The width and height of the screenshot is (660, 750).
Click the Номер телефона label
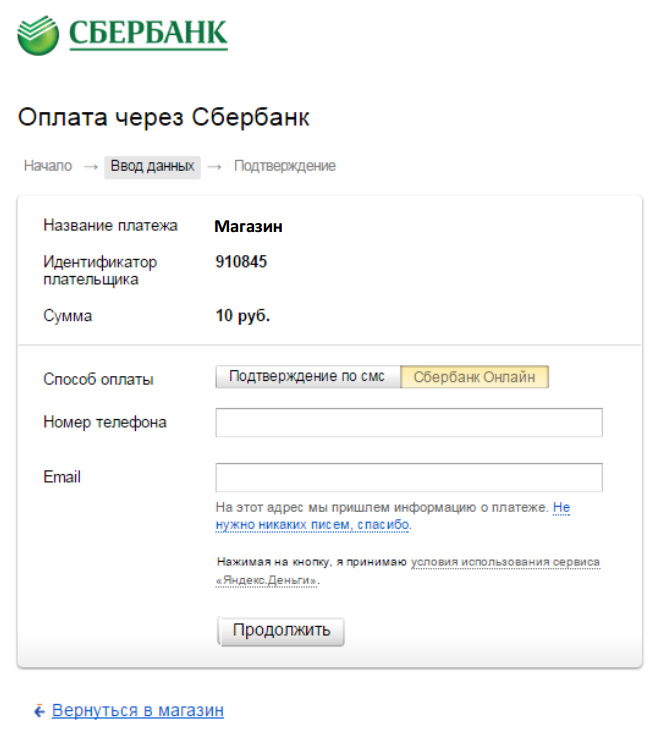(105, 422)
